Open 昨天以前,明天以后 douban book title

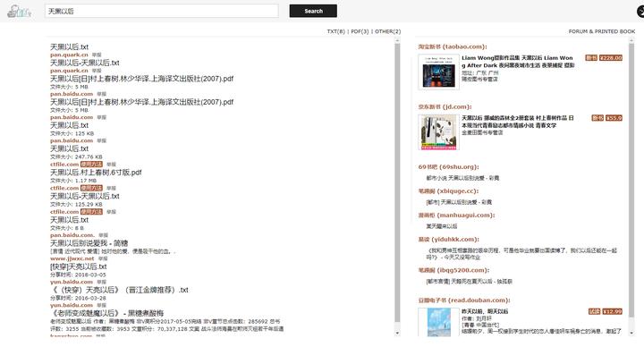(x=485, y=312)
